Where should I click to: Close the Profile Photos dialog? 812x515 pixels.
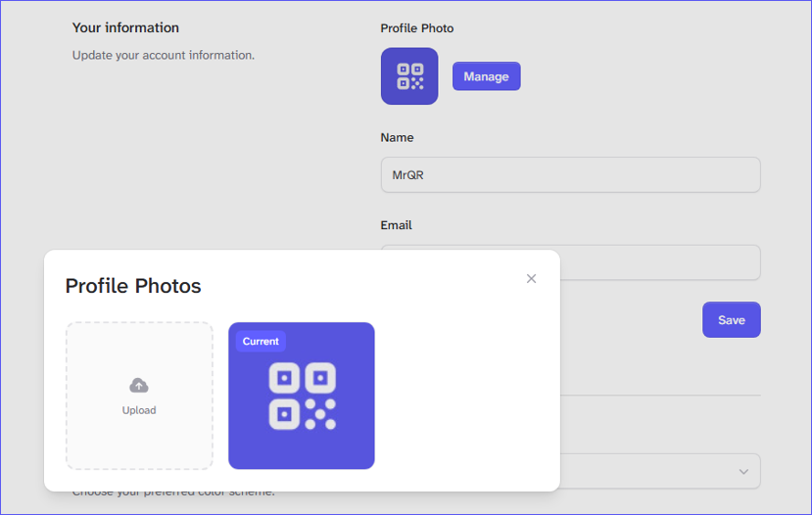point(531,278)
